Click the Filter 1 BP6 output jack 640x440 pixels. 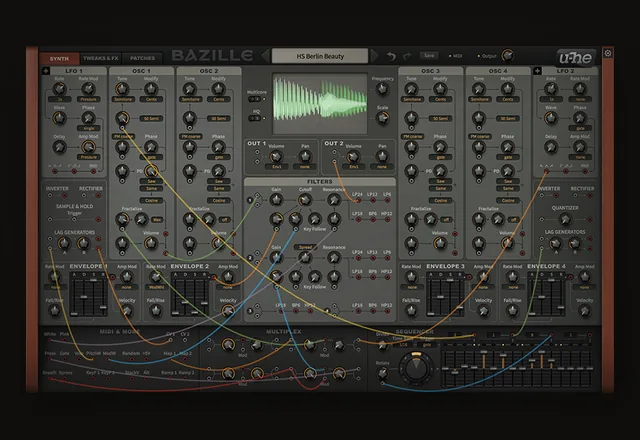372,220
